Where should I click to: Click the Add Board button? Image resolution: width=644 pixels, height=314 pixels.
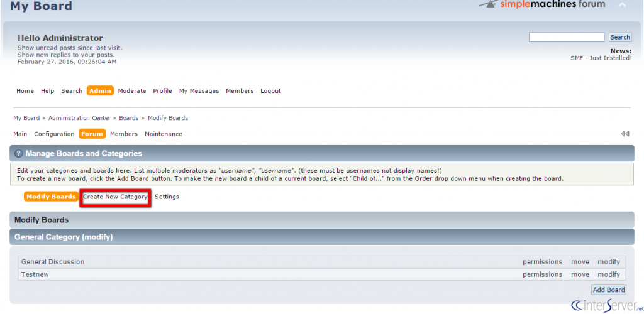(609, 290)
